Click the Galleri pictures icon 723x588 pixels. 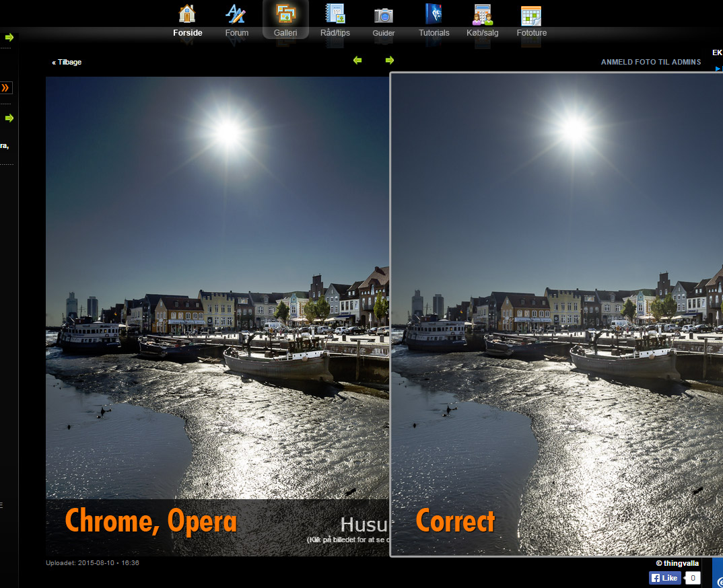(x=286, y=14)
